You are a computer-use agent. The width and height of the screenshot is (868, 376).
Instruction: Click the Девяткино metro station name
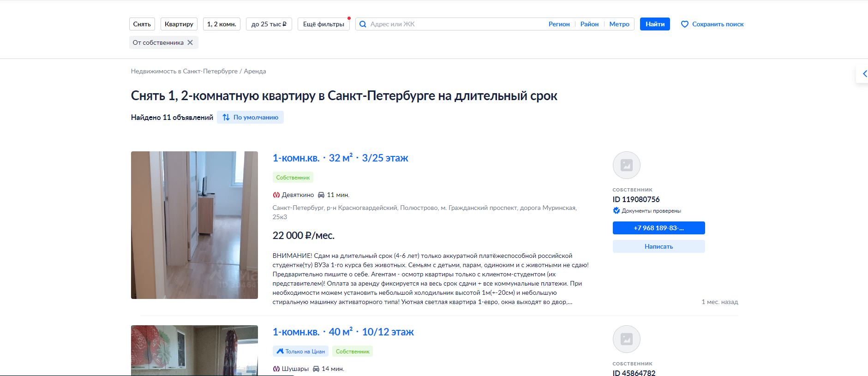tap(298, 195)
